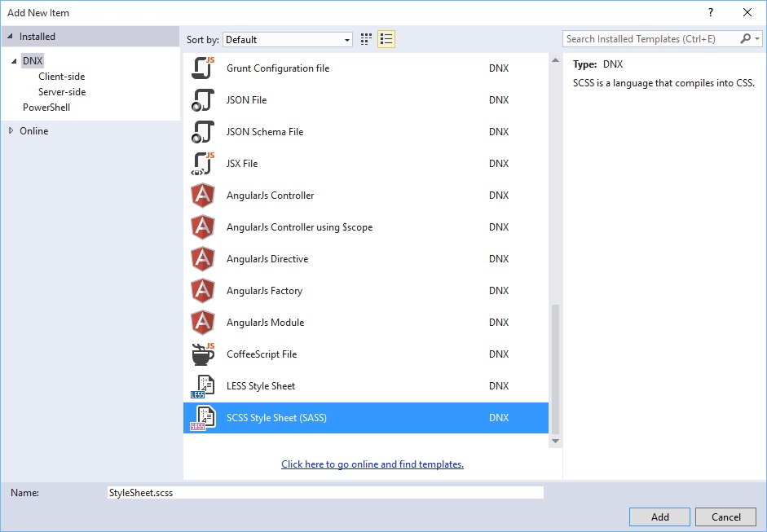Screen dimensions: 767x532
Task: Select the Grunt Configuration file text
Action: coord(278,68)
